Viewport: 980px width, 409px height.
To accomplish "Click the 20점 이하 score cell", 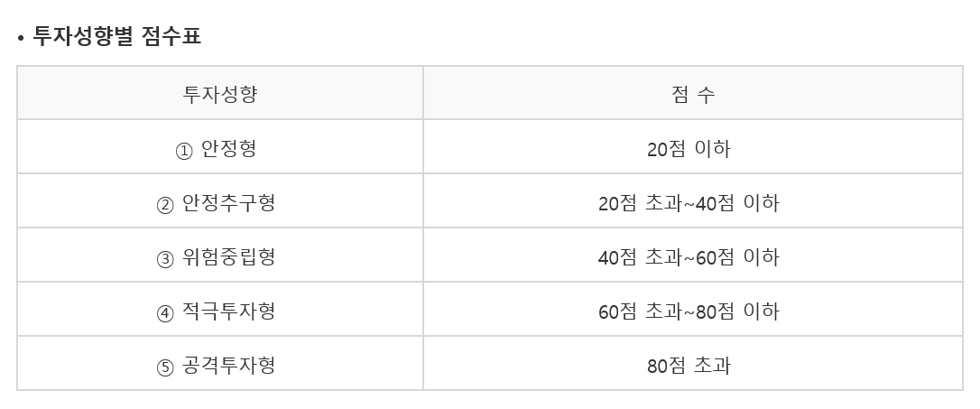I will [693, 146].
